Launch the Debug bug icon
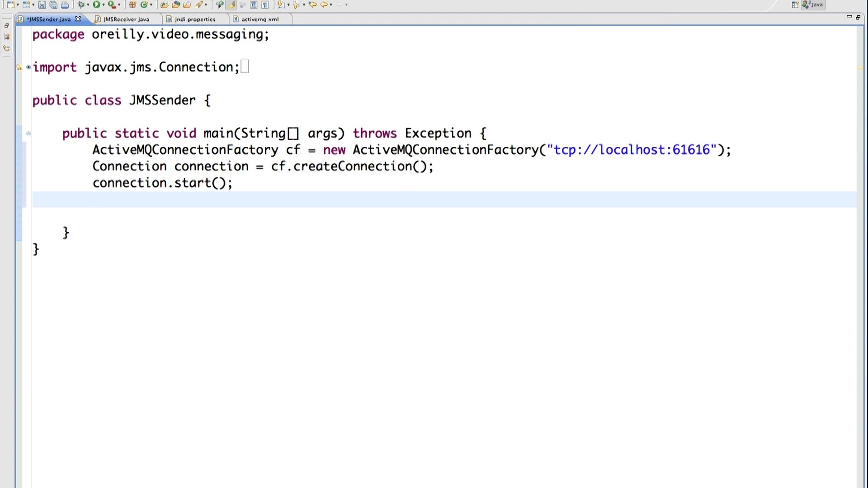The image size is (868, 488). pos(81,5)
